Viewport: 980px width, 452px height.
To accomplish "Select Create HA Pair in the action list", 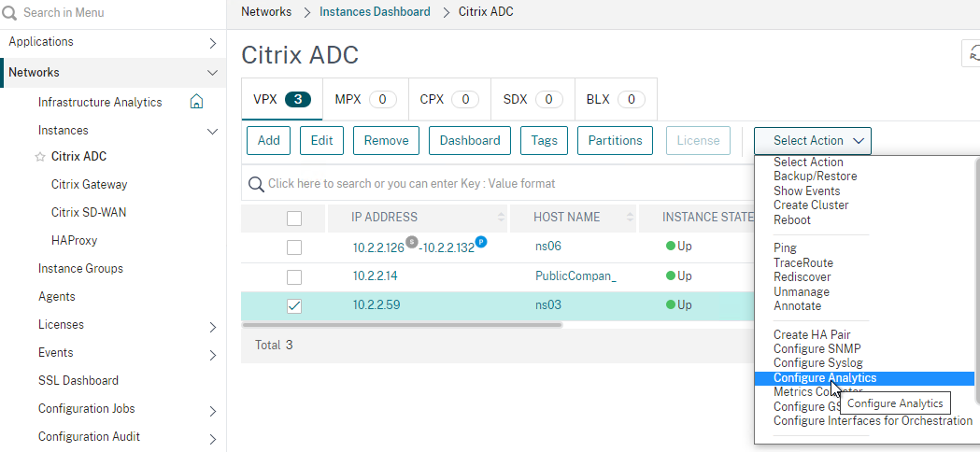I will point(812,334).
